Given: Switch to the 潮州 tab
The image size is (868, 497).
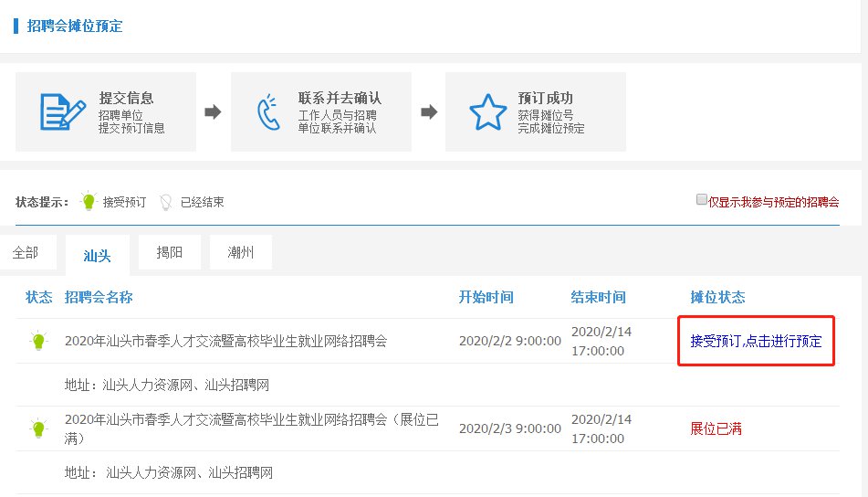Looking at the screenshot, I should pyautogui.click(x=241, y=253).
